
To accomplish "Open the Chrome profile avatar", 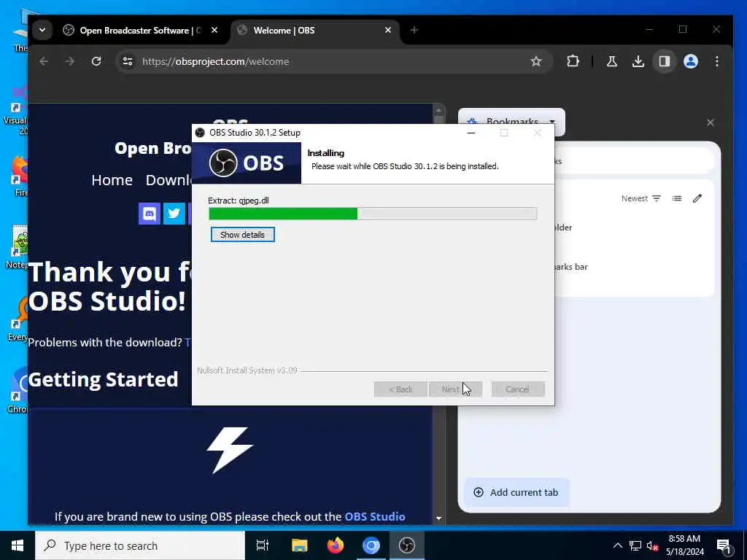I will point(691,61).
